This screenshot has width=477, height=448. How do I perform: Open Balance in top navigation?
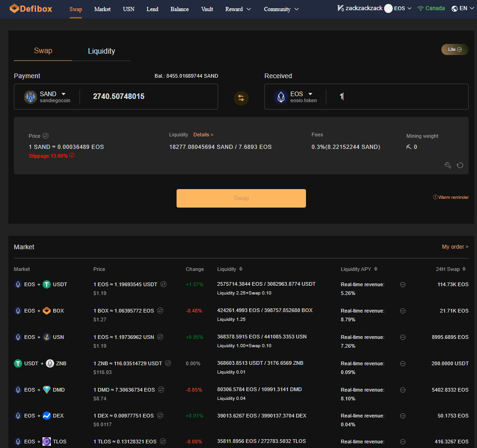click(179, 9)
